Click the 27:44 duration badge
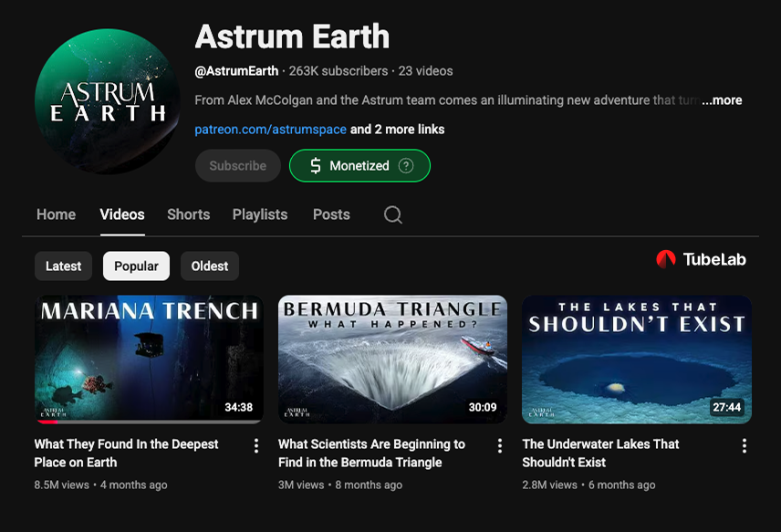The width and height of the screenshot is (781, 532). click(726, 408)
